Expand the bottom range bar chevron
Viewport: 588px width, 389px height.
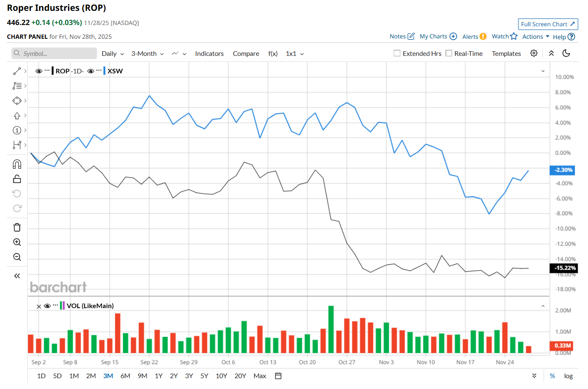[534, 376]
